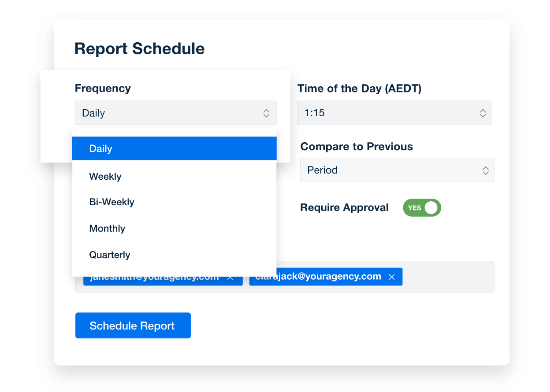Click the Time of the Day chevron arrows
Viewport: 550px width, 392px height.
coord(483,113)
